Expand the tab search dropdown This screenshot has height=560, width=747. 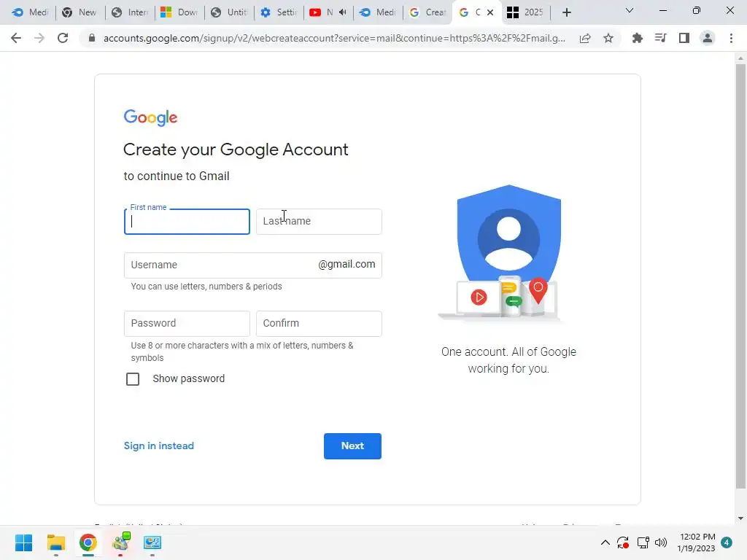coord(630,10)
